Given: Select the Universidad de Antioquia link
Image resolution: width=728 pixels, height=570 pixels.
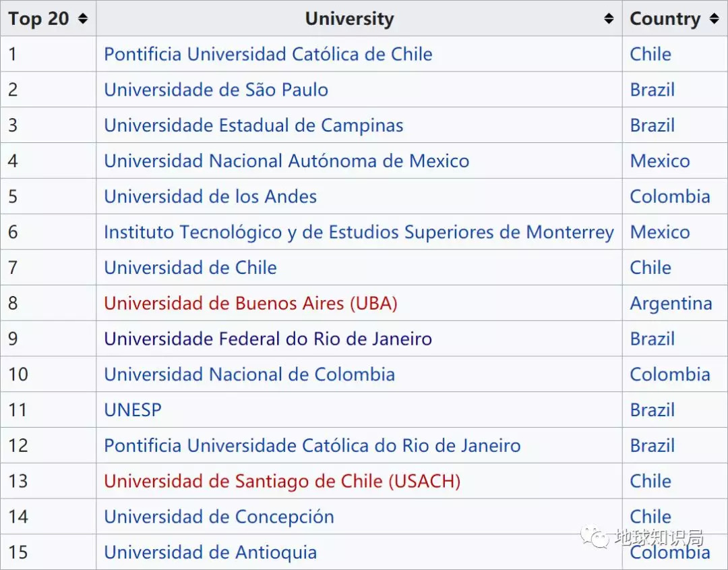Looking at the screenshot, I should point(210,552).
